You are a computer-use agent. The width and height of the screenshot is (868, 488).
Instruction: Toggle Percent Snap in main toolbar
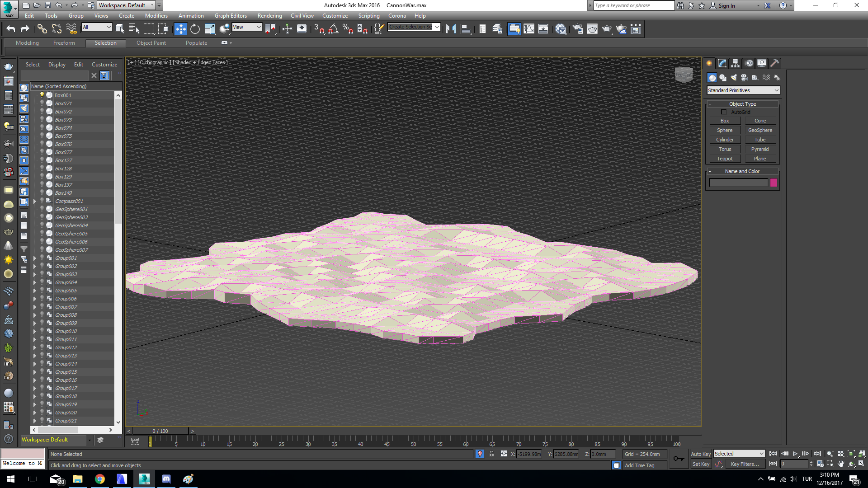[348, 29]
